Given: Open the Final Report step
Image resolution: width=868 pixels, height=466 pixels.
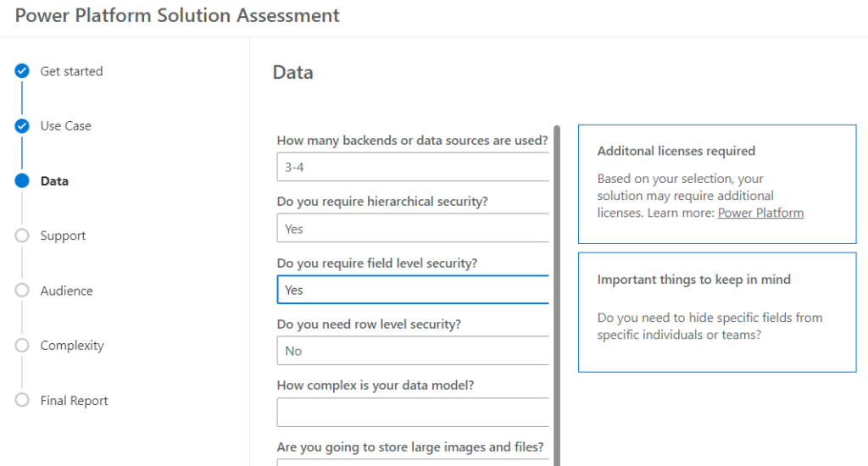Looking at the screenshot, I should 75,400.
